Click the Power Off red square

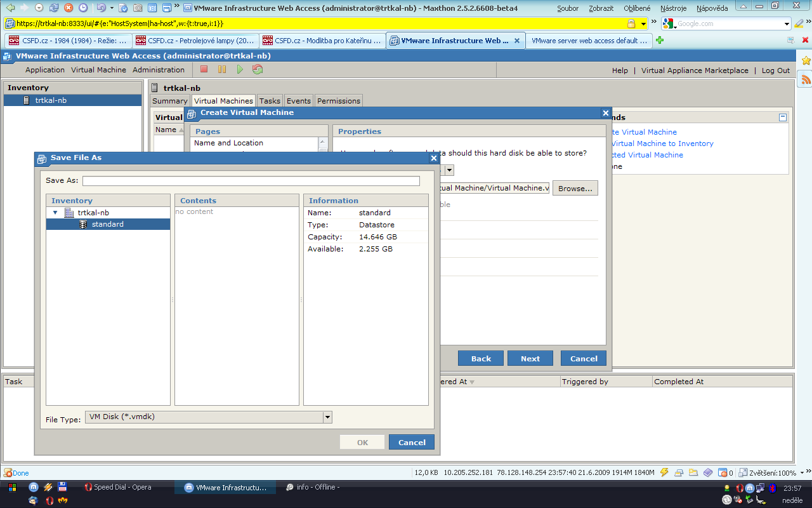point(204,69)
